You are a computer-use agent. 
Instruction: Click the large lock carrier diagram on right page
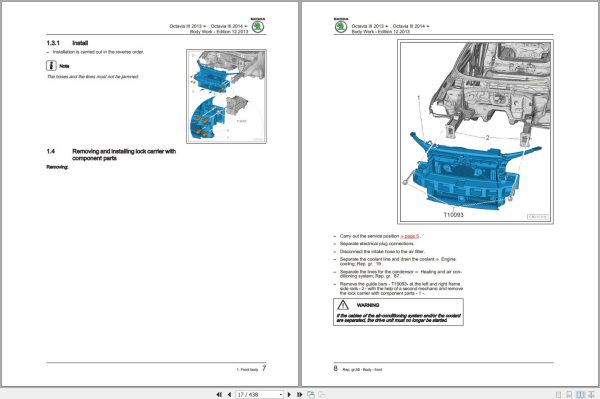[x=476, y=132]
